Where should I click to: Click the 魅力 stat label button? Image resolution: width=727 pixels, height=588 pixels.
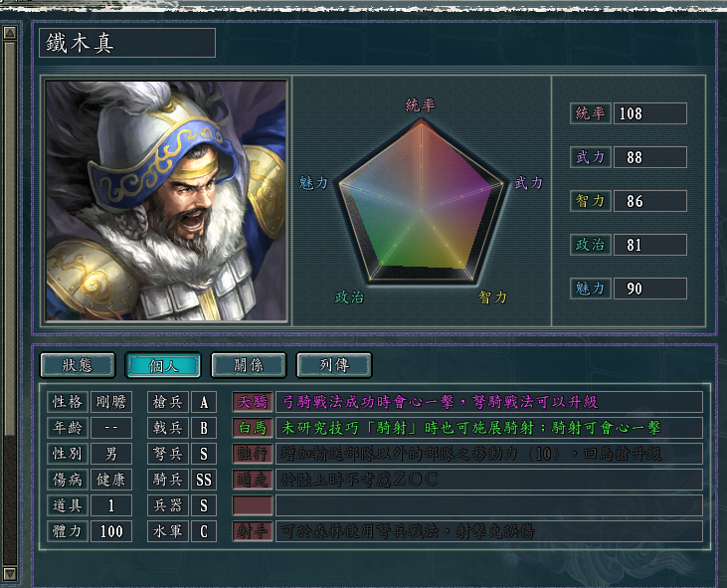pyautogui.click(x=590, y=289)
